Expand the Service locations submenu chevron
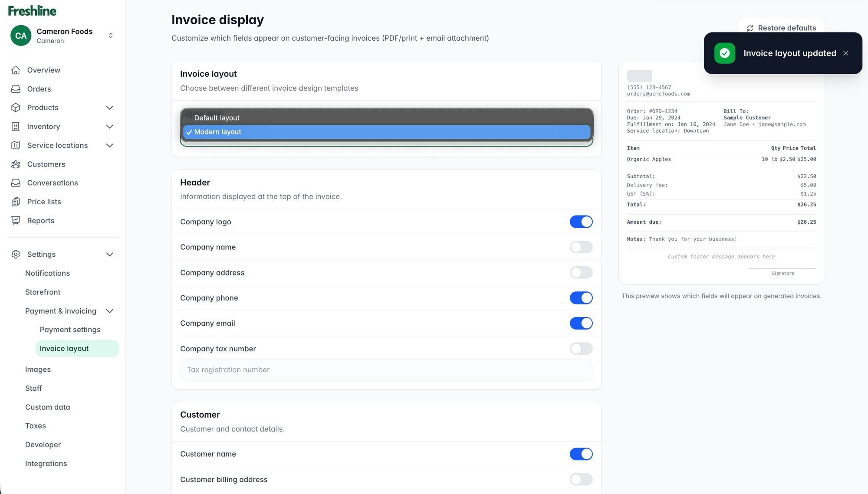 tap(110, 145)
